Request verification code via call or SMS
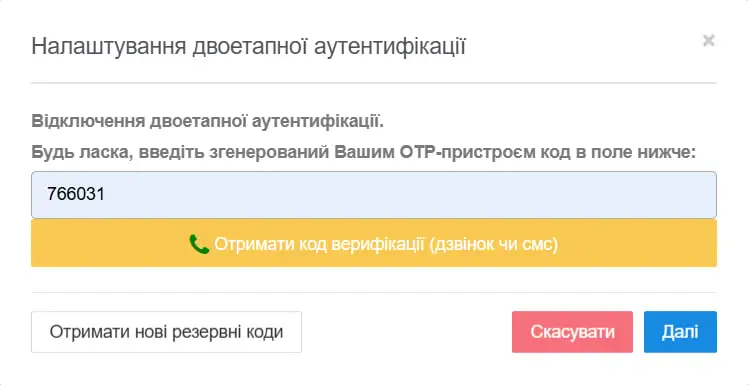This screenshot has height=385, width=748. click(374, 243)
